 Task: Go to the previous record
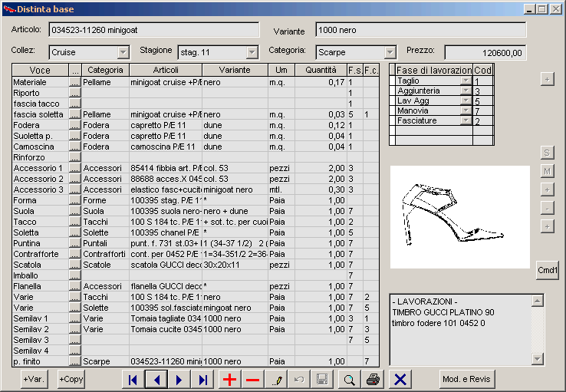[x=156, y=380]
